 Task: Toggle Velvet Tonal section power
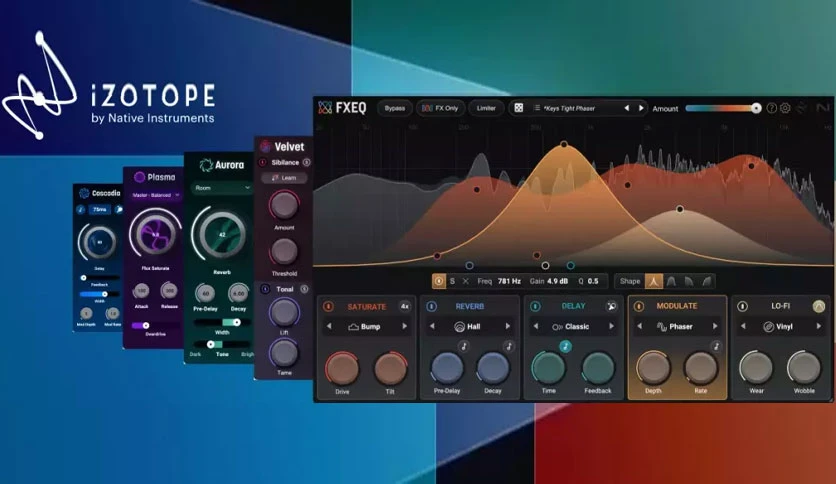tap(265, 289)
